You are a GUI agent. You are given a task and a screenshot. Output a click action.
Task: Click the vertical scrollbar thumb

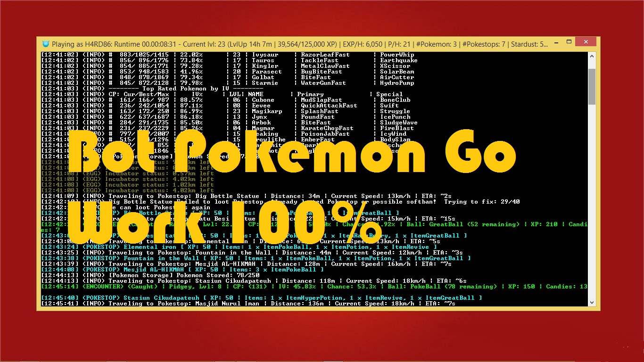[592, 87]
